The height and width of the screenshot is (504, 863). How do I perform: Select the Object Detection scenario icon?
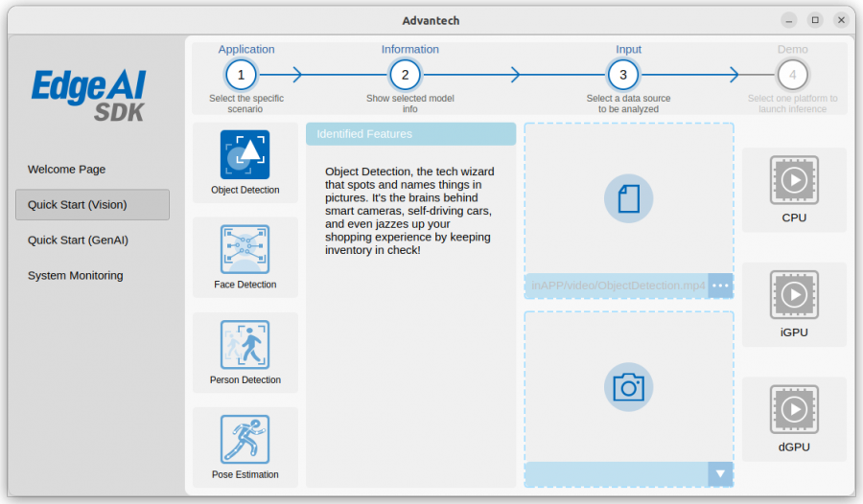[x=245, y=154]
